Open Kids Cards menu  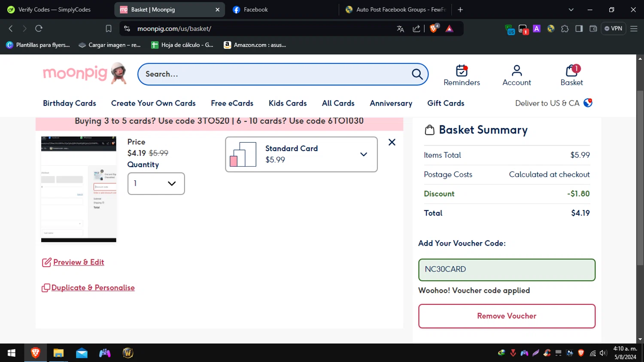click(x=288, y=103)
